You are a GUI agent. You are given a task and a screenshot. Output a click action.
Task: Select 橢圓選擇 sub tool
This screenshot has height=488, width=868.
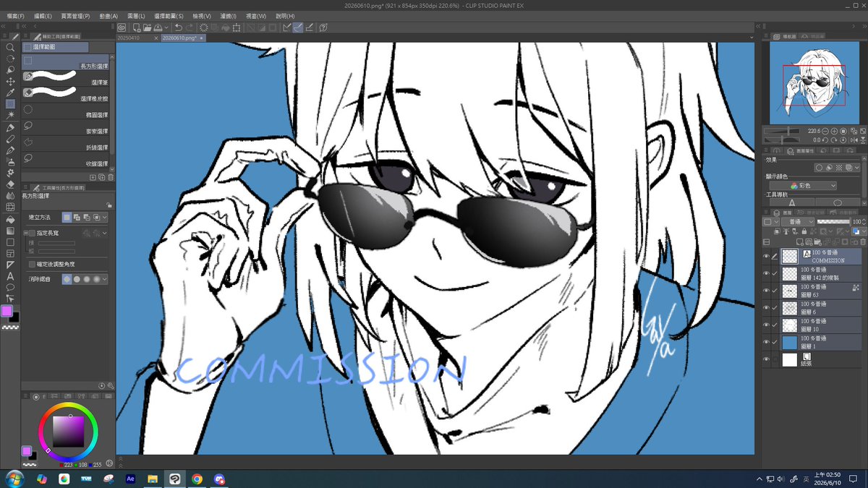(x=66, y=111)
